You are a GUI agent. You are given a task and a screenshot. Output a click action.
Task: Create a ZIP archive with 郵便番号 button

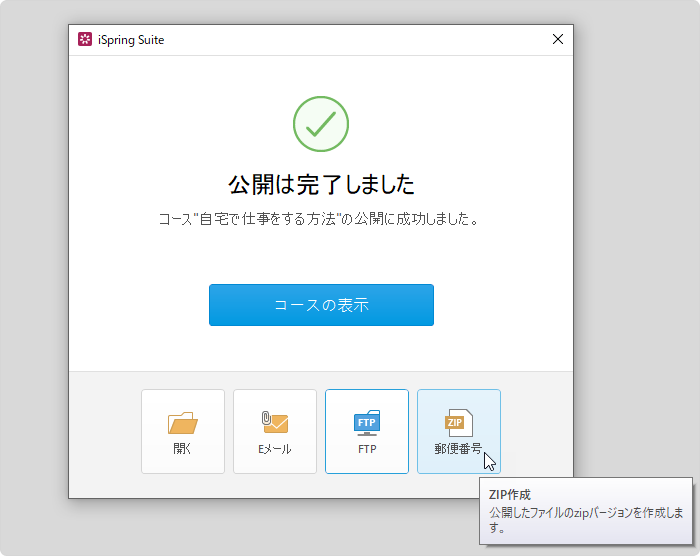click(459, 431)
